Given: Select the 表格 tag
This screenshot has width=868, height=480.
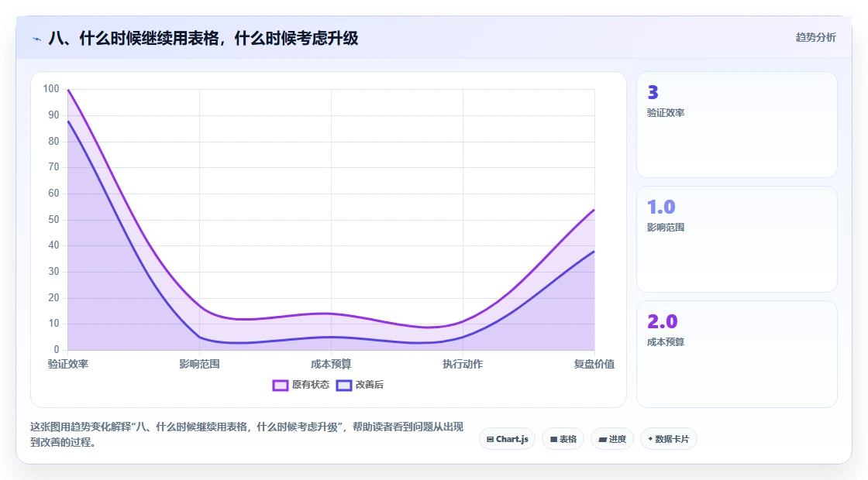Looking at the screenshot, I should point(563,439).
